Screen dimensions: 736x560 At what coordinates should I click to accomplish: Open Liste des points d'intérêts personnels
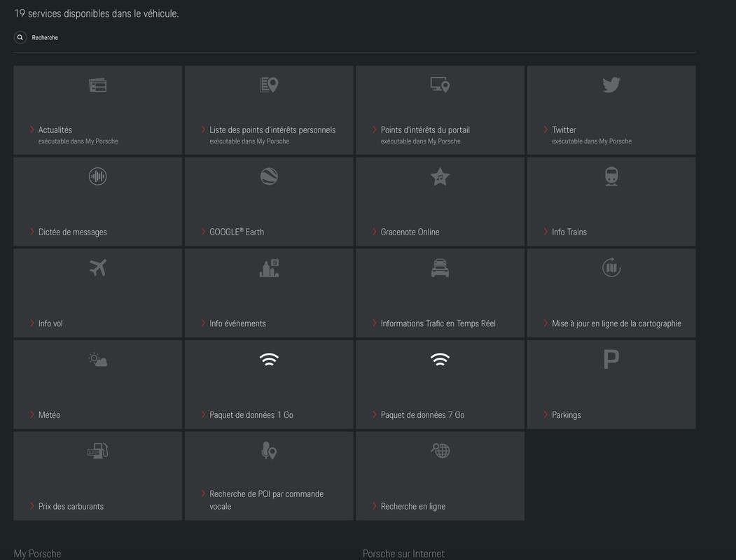pos(272,130)
